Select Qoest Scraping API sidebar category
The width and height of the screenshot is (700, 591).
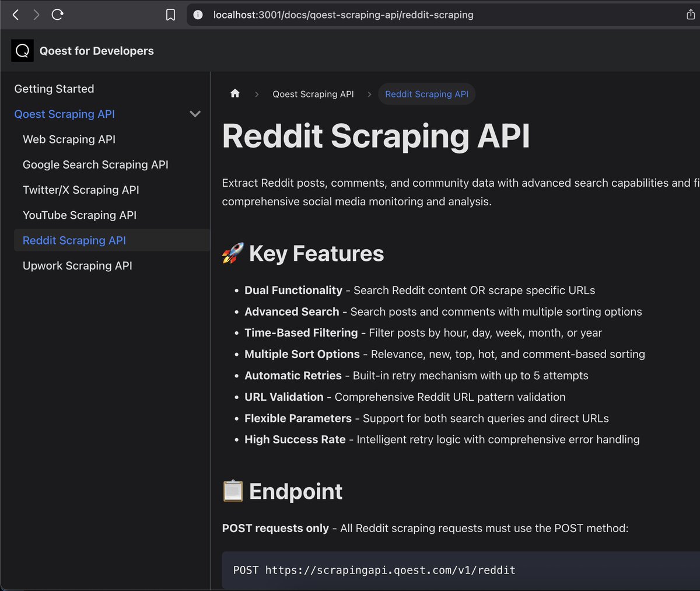[64, 114]
